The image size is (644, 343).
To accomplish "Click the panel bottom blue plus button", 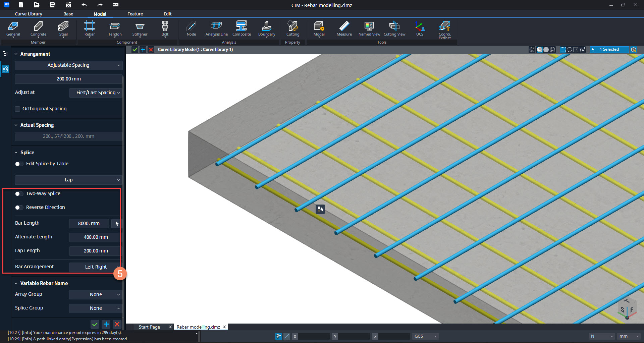I will pos(106,324).
